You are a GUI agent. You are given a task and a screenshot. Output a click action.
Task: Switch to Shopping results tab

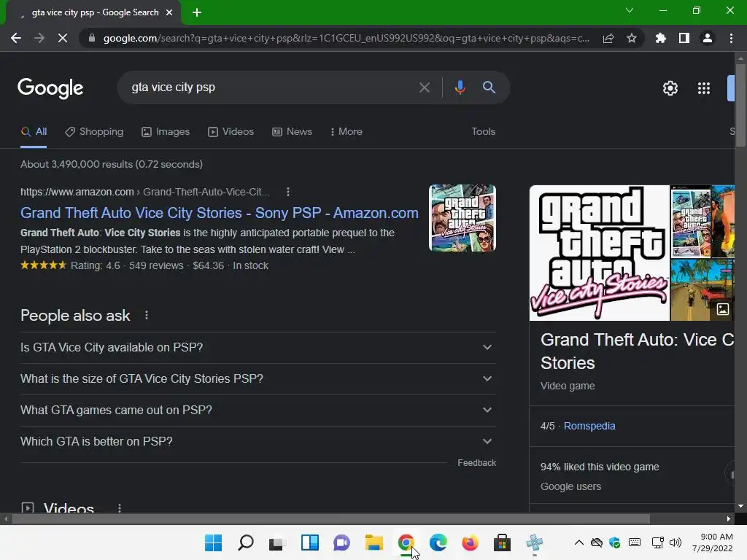click(94, 132)
